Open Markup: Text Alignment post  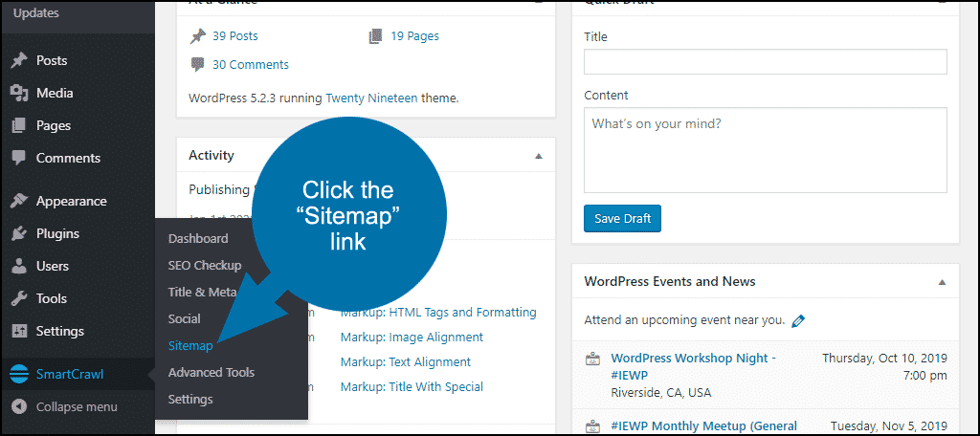[x=406, y=362]
